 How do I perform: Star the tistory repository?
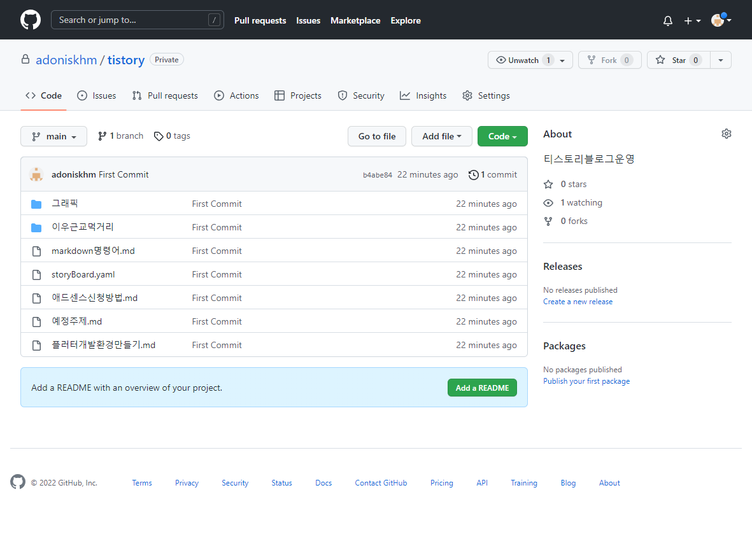click(x=678, y=60)
